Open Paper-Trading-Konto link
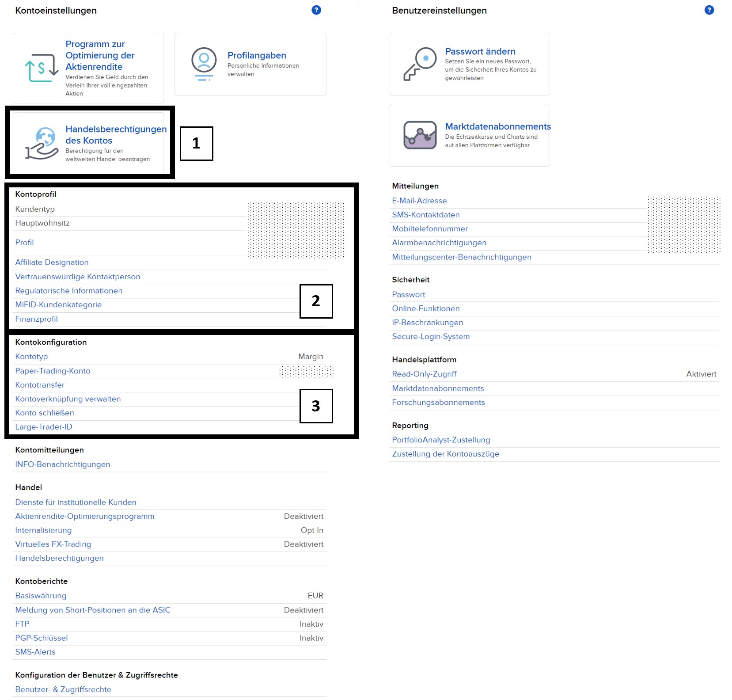Screen dimensions: 732x700 (x=53, y=371)
